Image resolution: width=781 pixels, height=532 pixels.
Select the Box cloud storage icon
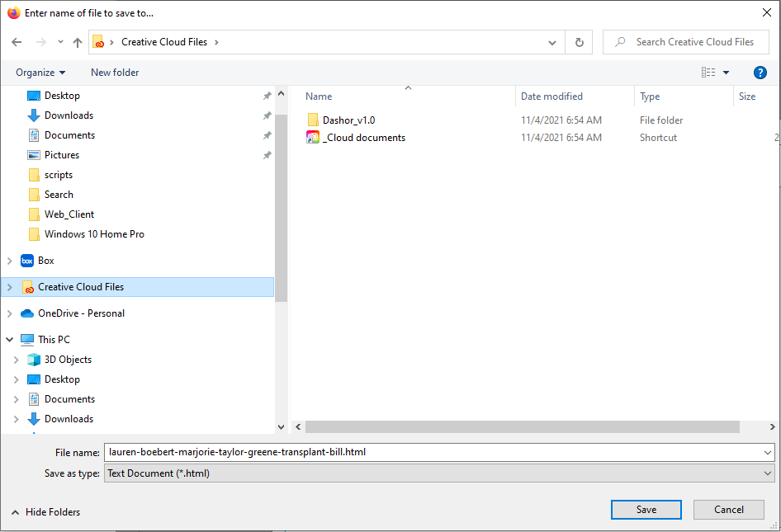tap(27, 261)
